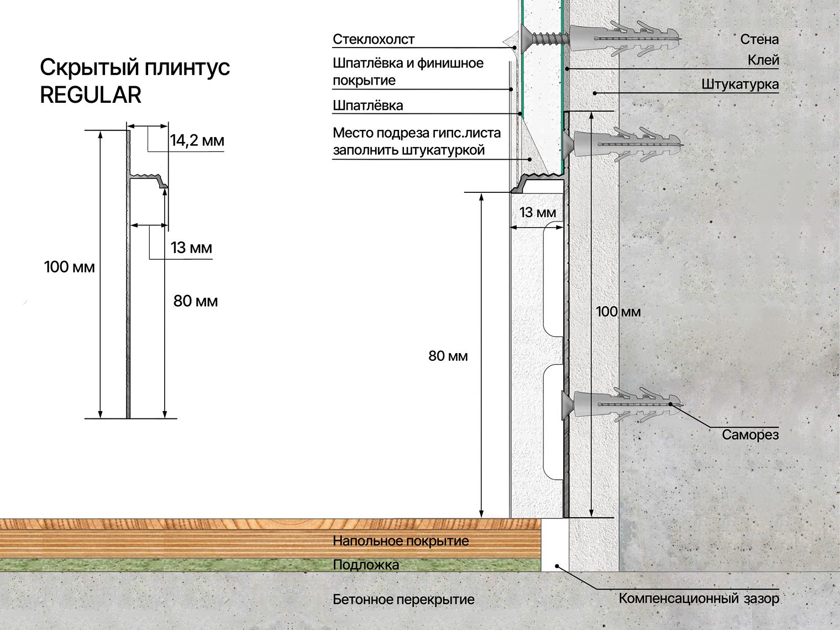Click the 'Штукатурка' label
840x630 pixels.
point(740,85)
